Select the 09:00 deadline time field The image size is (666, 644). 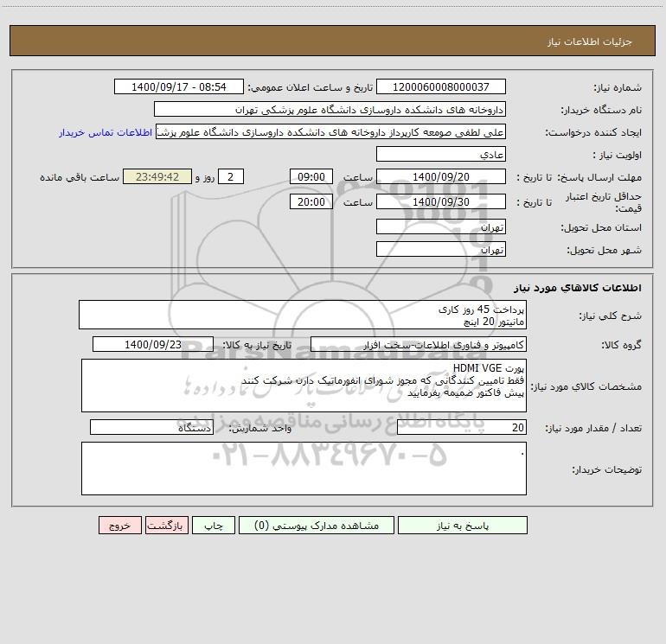click(x=311, y=176)
